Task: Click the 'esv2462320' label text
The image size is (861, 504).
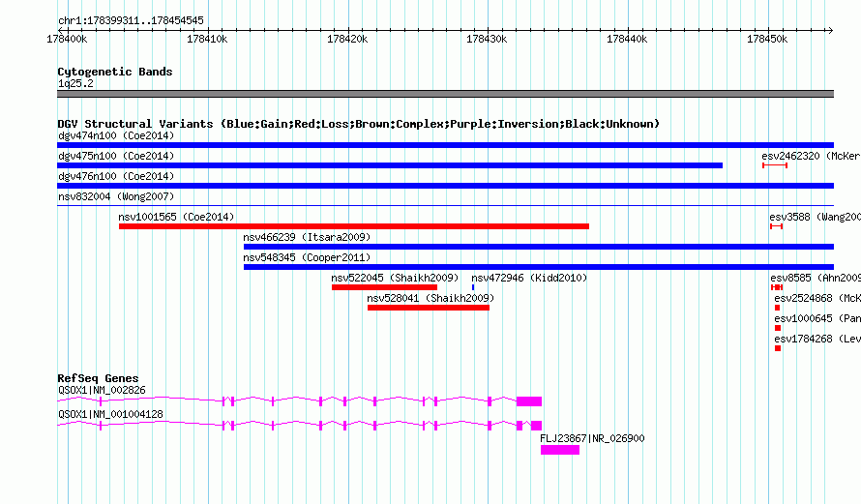Action: pyautogui.click(x=790, y=156)
